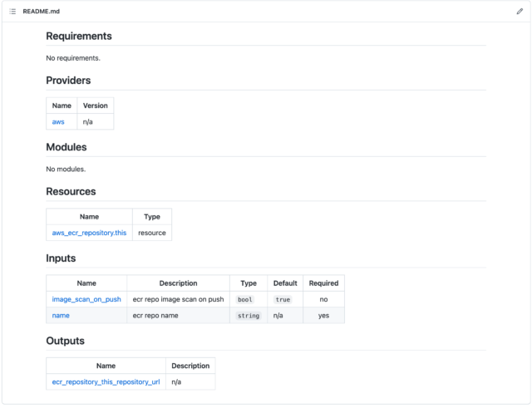
Task: Select the bool type code label
Action: [x=245, y=300]
